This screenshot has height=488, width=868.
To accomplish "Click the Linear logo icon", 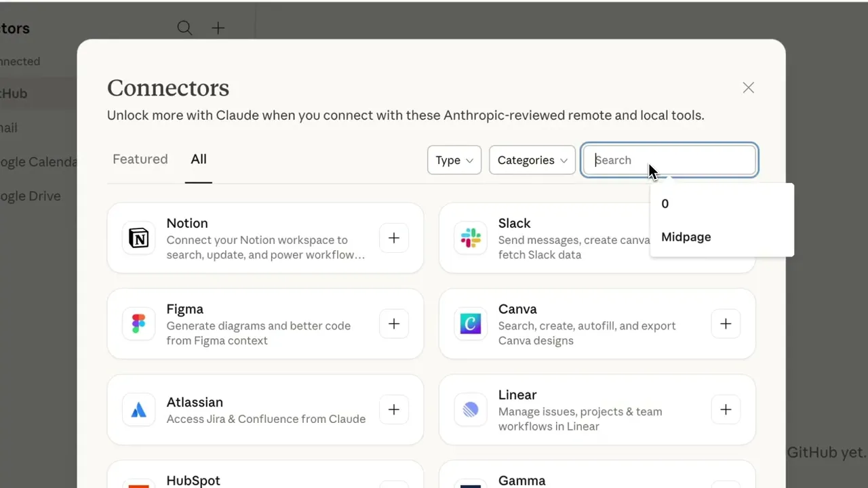I will (471, 409).
